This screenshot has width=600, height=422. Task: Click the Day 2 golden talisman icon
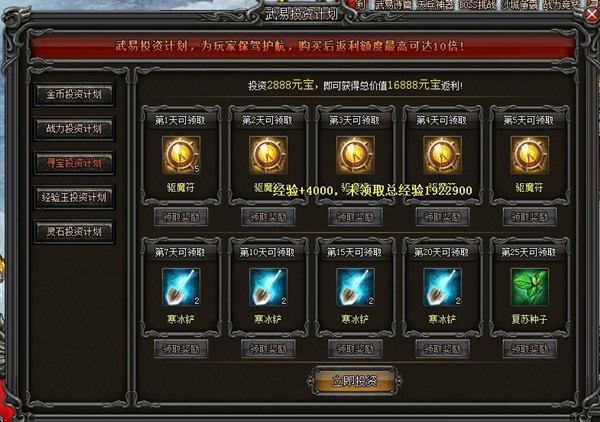(x=268, y=155)
